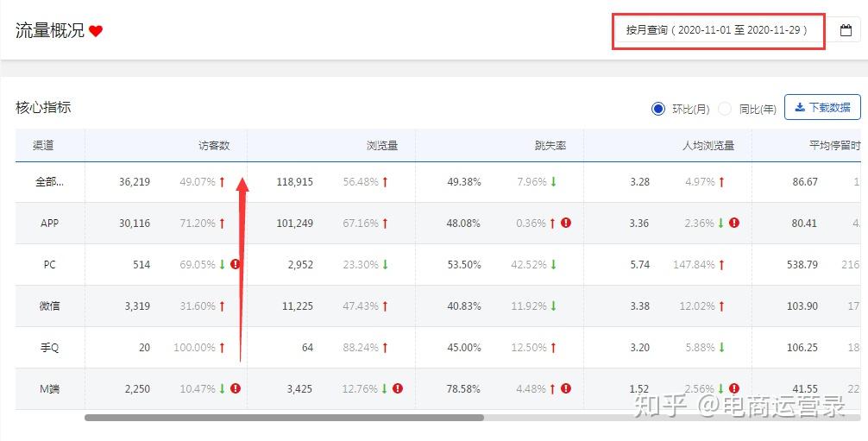Image resolution: width=868 pixels, height=441 pixels.
Task: Click the 浏览量 column header
Action: (382, 145)
